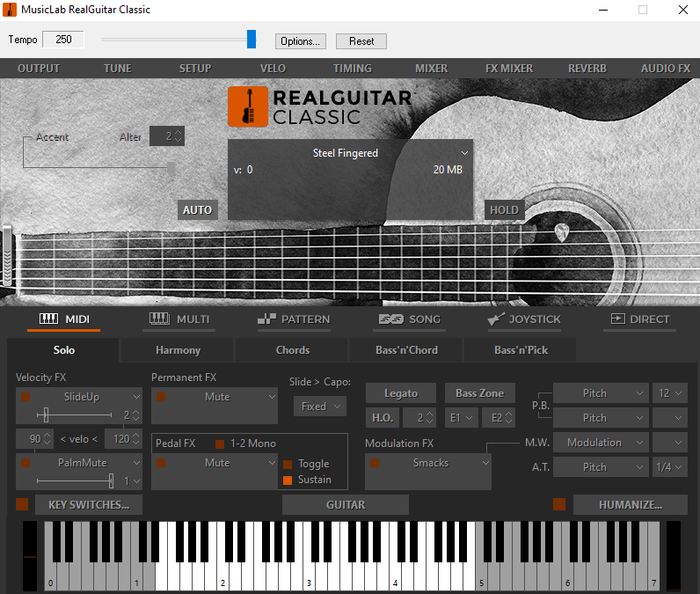Image resolution: width=700 pixels, height=594 pixels.
Task: Switch to the Chords tab
Action: coord(292,350)
